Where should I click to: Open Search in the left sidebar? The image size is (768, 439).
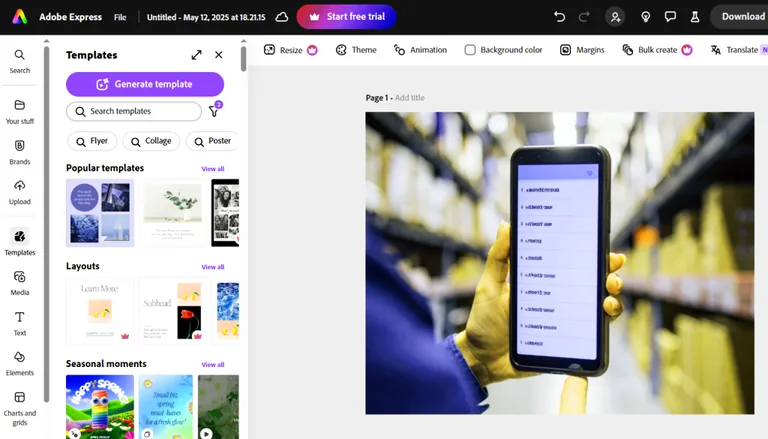(x=20, y=61)
